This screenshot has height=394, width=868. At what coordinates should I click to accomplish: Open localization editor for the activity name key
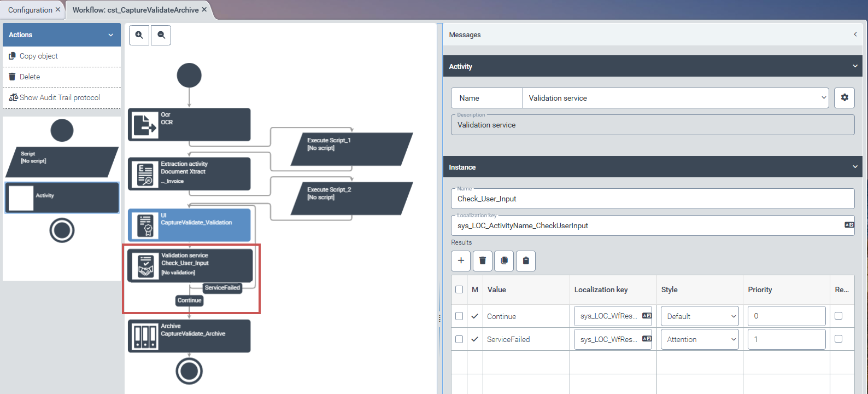point(849,225)
